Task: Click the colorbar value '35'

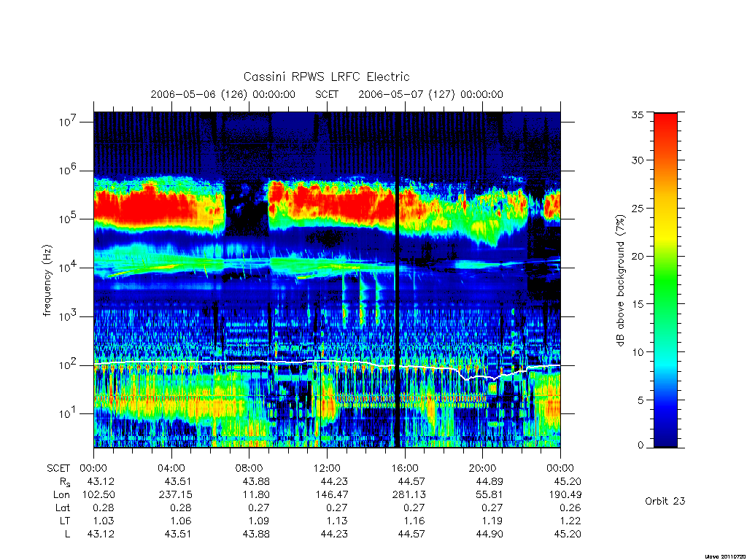Action: click(637, 114)
